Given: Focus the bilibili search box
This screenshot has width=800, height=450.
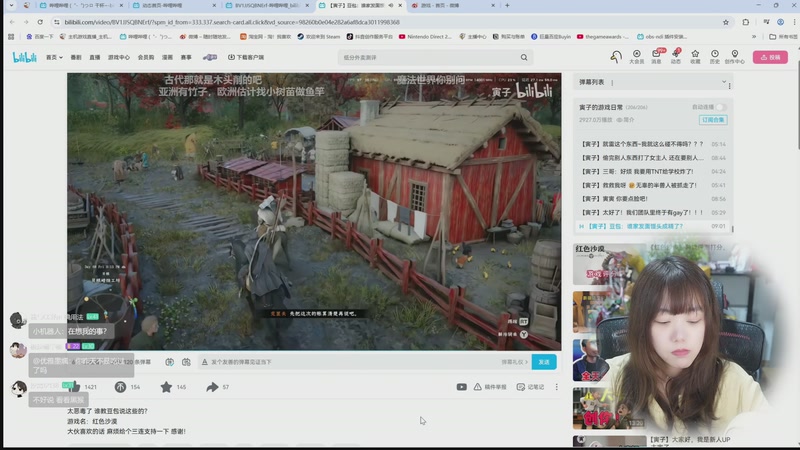Looking at the screenshot, I should 429,57.
